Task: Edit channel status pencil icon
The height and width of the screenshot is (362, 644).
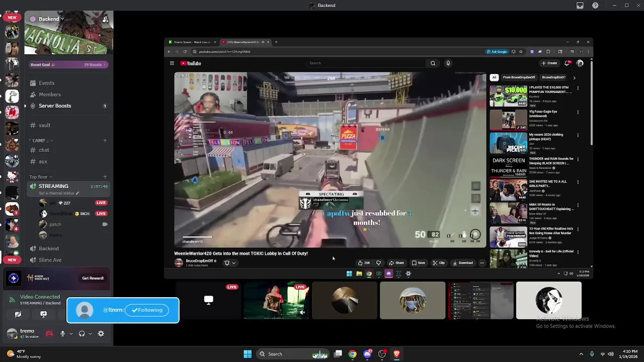Action: (77, 193)
